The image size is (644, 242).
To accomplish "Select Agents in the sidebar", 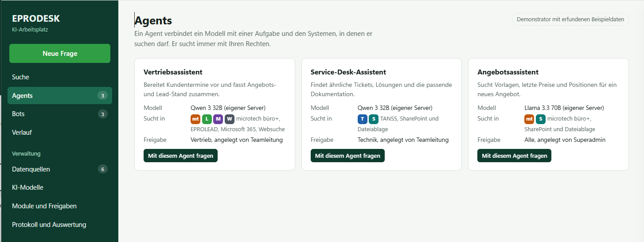I will [x=60, y=96].
